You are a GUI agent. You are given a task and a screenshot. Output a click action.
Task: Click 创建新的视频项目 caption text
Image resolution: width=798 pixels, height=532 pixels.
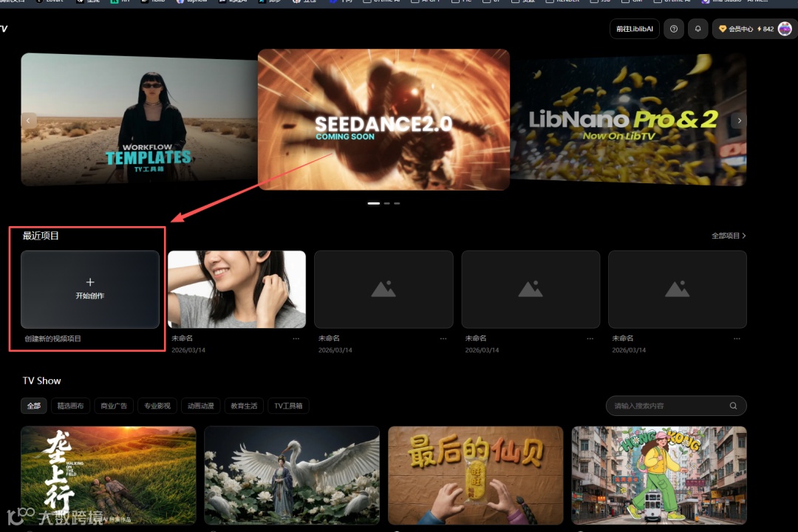click(x=53, y=338)
